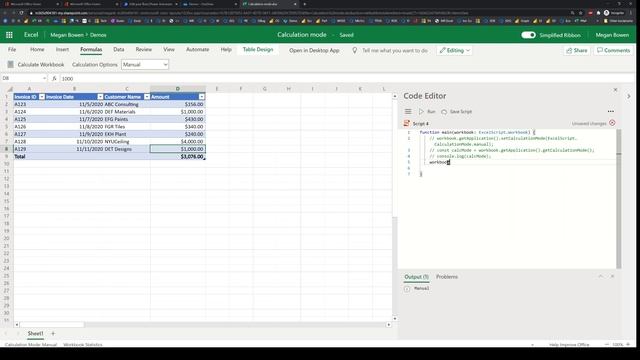Open the Calculation Options dropdown
This screenshot has height=360, width=640.
pos(145,64)
